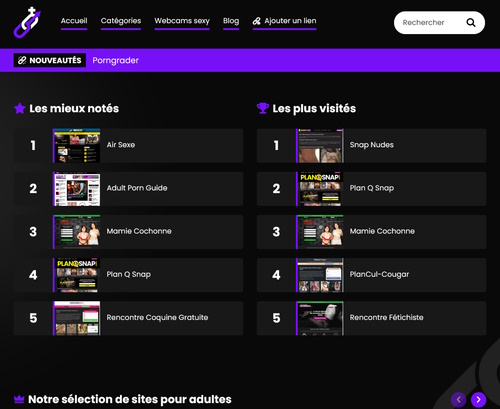
Task: Open Air Sexe in top rated
Action: [x=121, y=145]
